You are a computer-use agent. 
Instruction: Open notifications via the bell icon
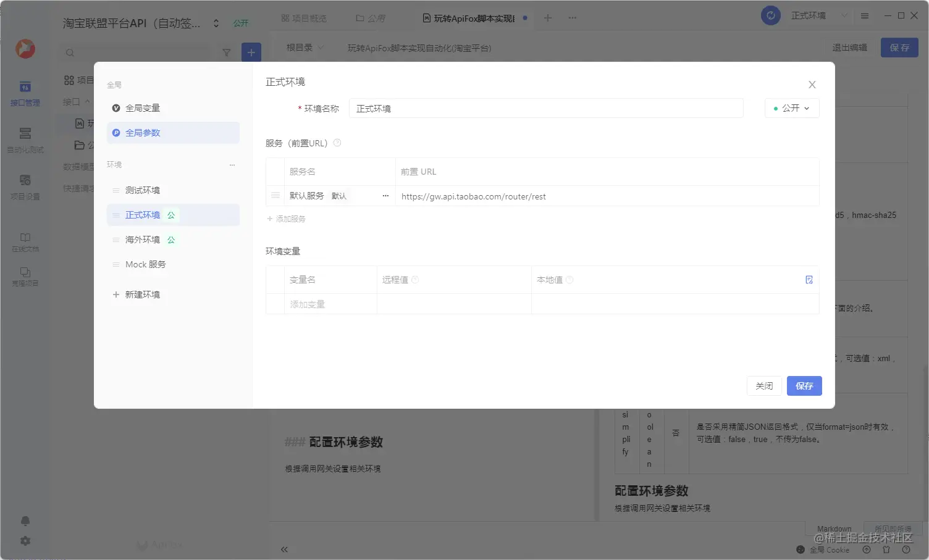(25, 520)
